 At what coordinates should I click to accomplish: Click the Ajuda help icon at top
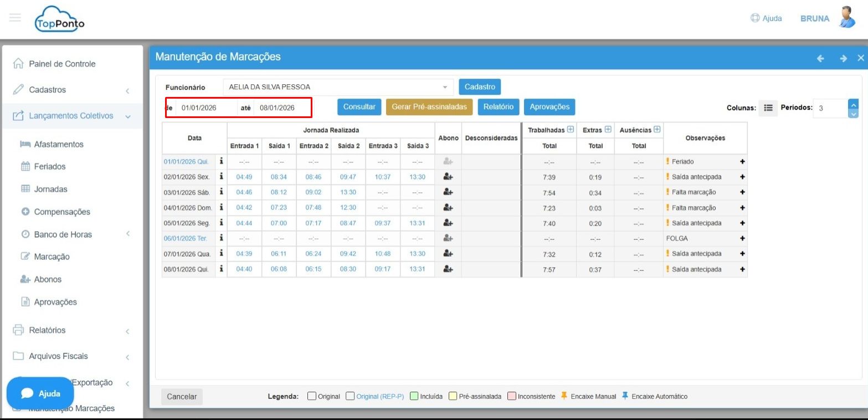tap(754, 18)
